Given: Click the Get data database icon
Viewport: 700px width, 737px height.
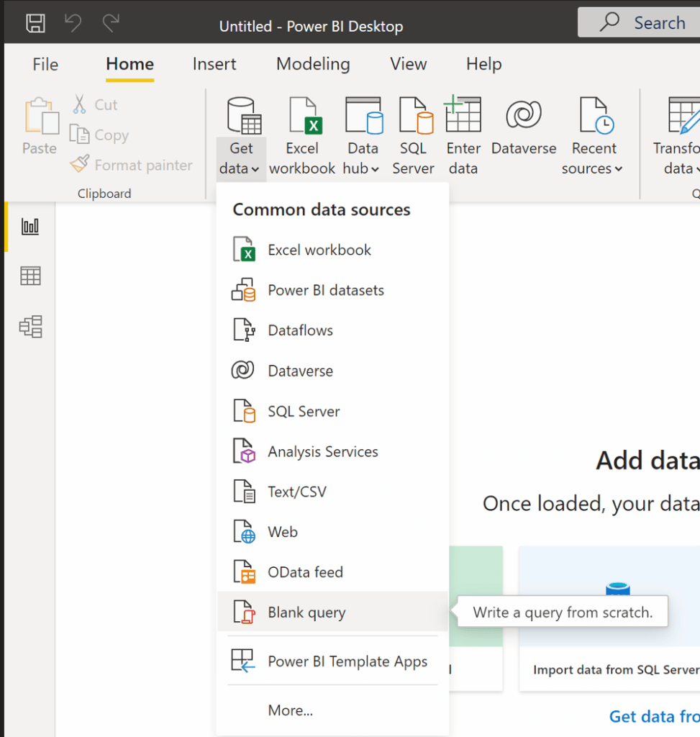Looking at the screenshot, I should [x=244, y=116].
